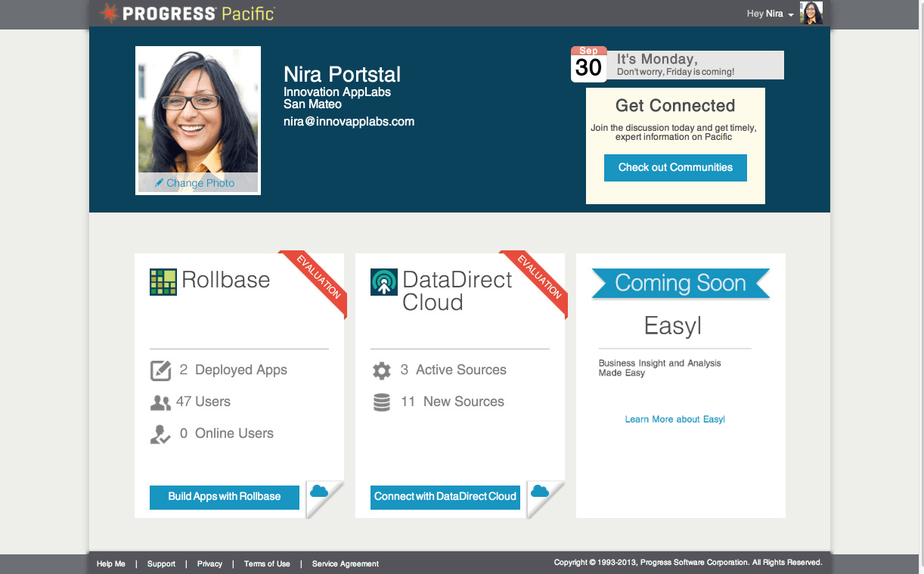
Task: Click the 2 Deployed Apps stat
Action: click(x=234, y=370)
